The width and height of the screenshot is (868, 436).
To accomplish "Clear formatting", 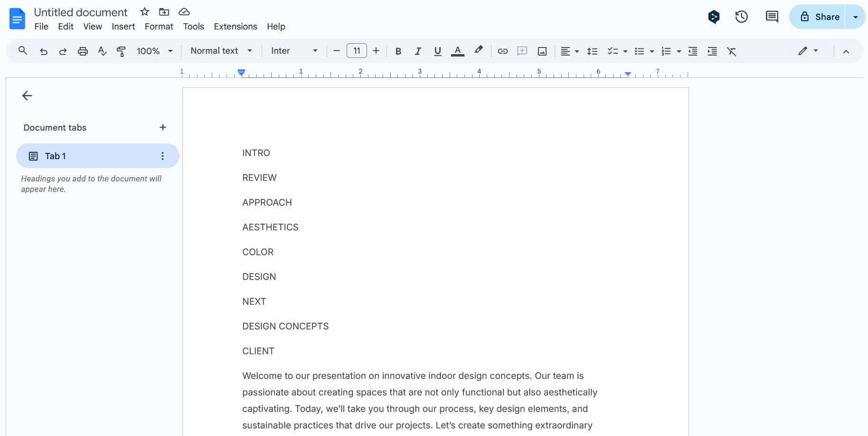I will [732, 51].
